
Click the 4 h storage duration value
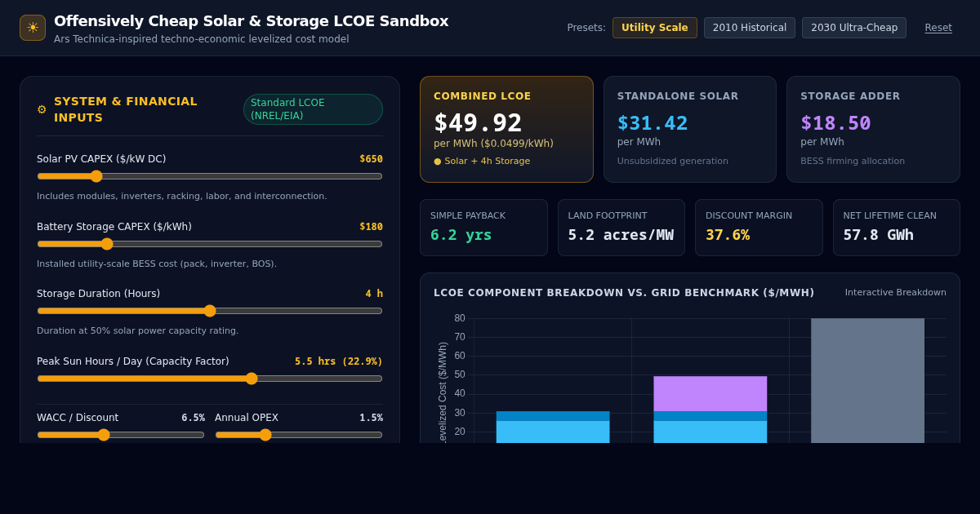point(374,294)
